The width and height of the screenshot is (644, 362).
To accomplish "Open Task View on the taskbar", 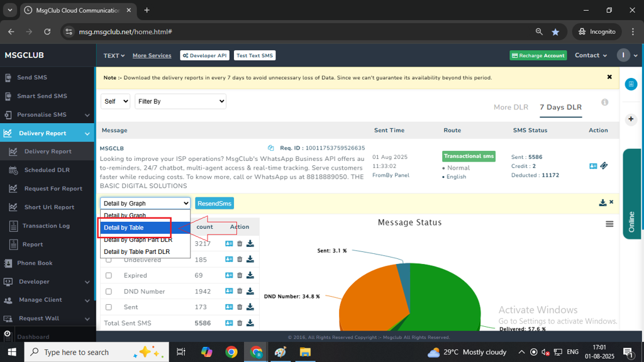I will point(180,352).
